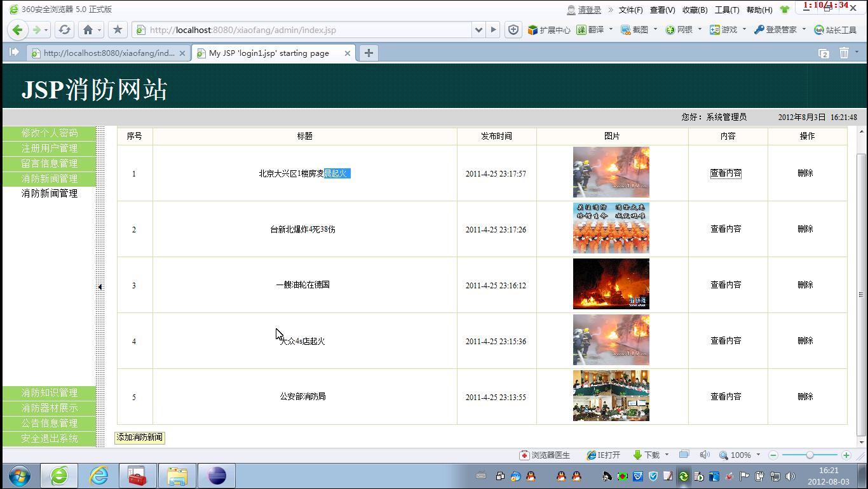The height and width of the screenshot is (489, 868).
Task: Click the 截图 screenshot tool
Action: [634, 30]
